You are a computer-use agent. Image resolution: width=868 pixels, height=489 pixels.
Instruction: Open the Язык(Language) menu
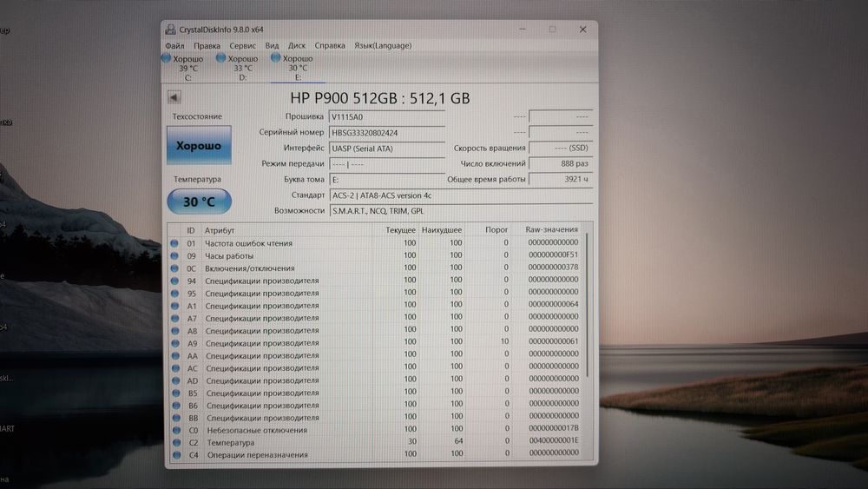383,46
